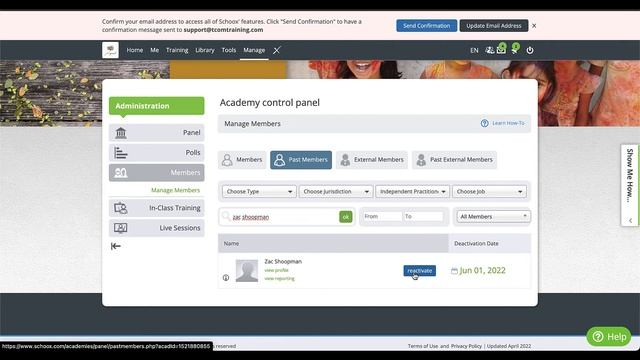Open the Training menu
640x360 pixels.
[177, 50]
